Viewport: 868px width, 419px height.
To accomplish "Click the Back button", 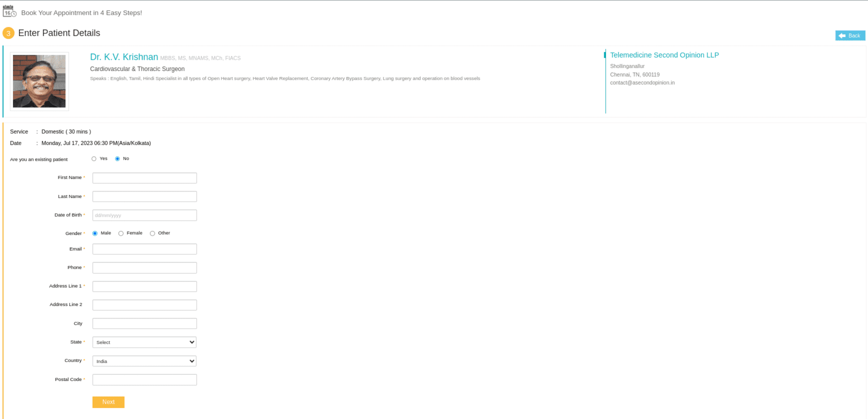I will point(850,35).
